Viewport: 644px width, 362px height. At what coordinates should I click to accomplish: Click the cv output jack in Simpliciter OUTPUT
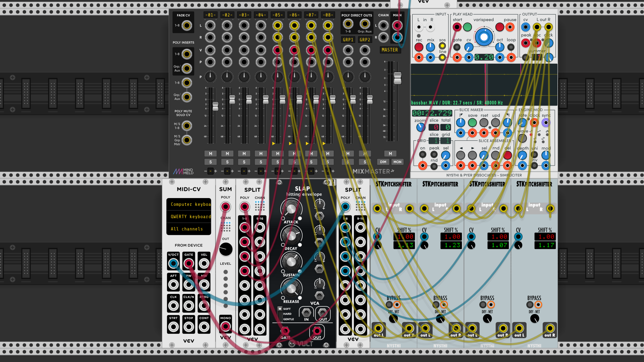(x=526, y=27)
